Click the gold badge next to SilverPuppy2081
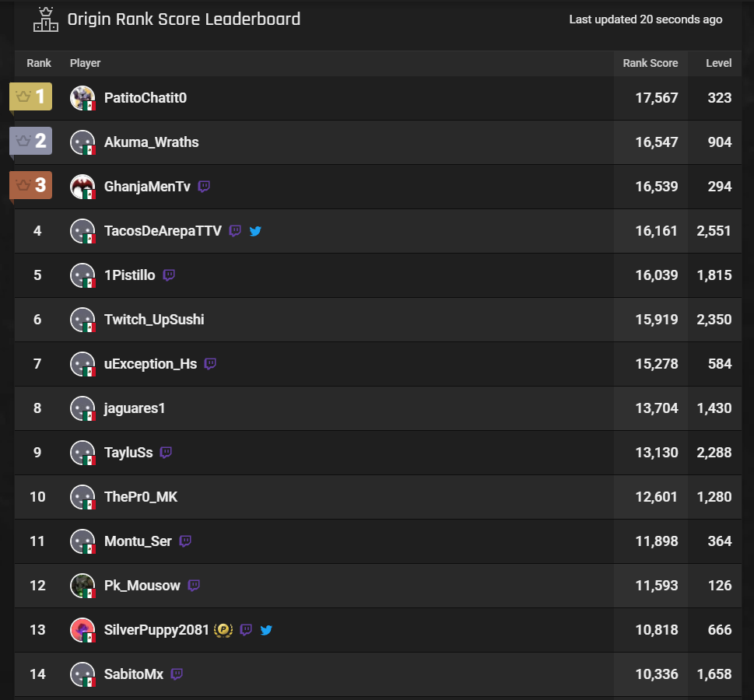The width and height of the screenshot is (754, 700). click(223, 630)
